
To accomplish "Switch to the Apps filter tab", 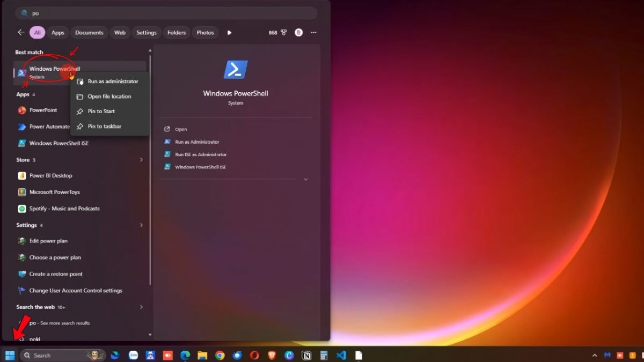I will tap(57, 32).
